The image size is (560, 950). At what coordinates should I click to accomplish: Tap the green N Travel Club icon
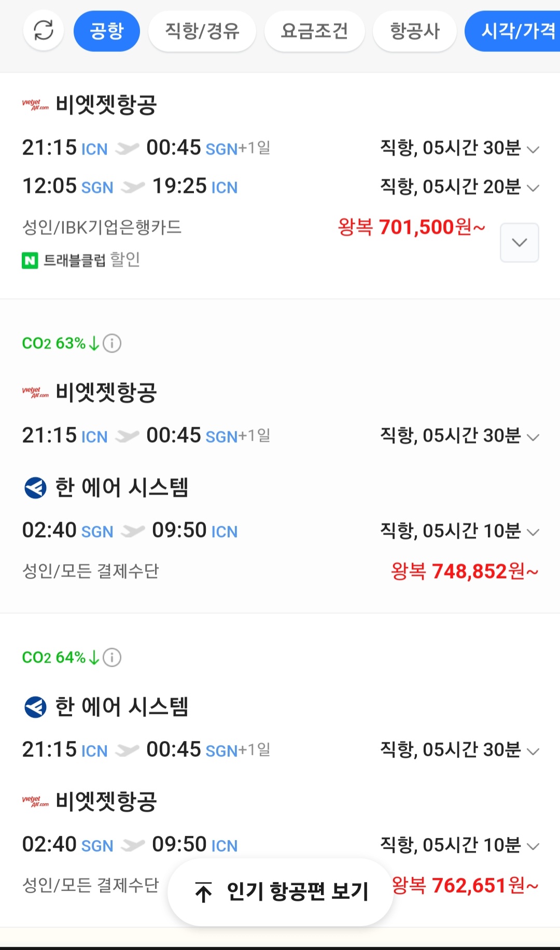pos(30,260)
